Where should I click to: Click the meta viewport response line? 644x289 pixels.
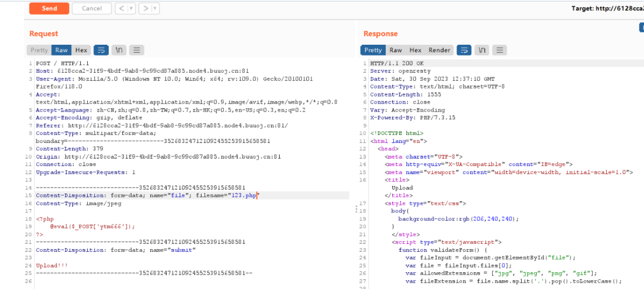pyautogui.click(x=509, y=172)
